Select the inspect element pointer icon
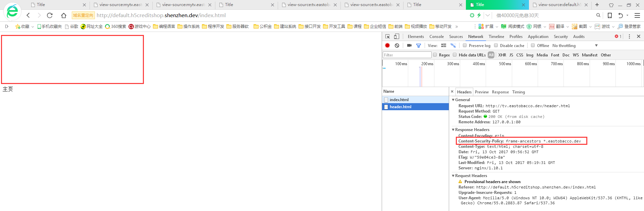Image resolution: width=644 pixels, height=211 pixels. point(387,36)
